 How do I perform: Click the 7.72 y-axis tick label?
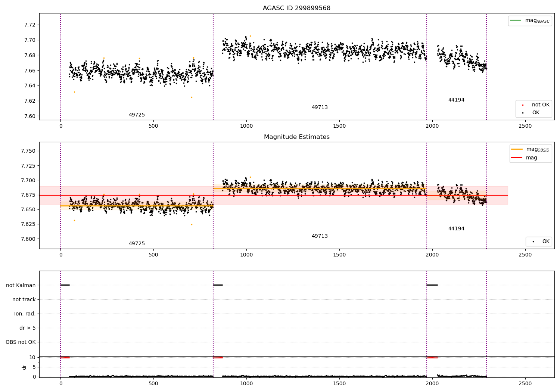30,25
